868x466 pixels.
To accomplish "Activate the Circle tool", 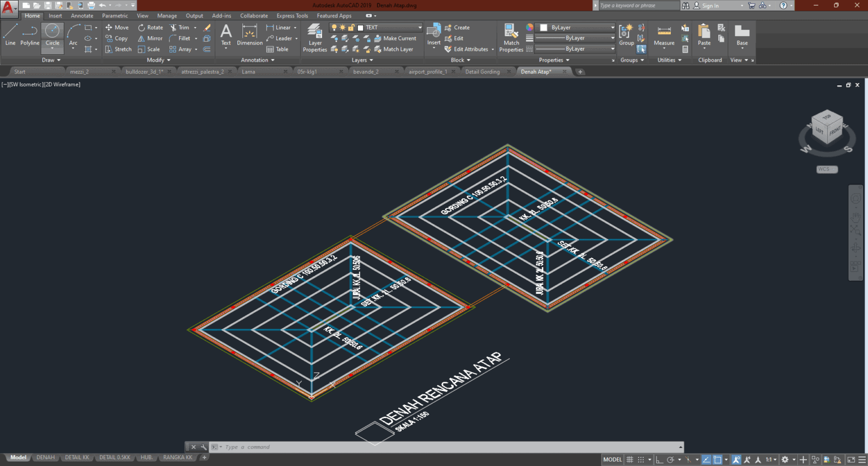I will point(52,37).
